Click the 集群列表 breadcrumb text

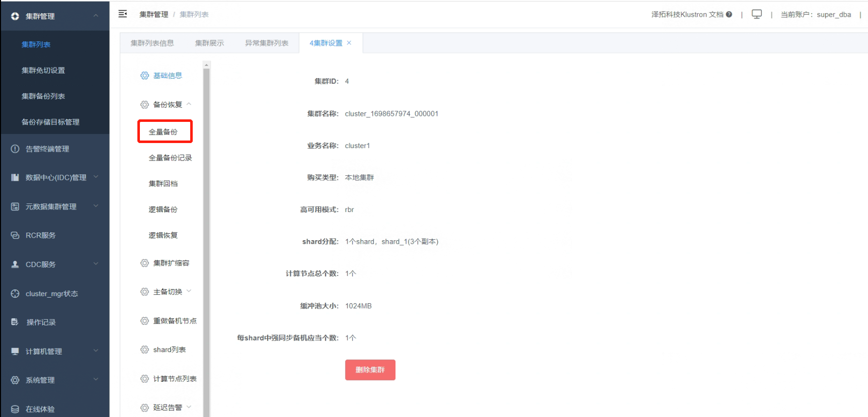194,15
